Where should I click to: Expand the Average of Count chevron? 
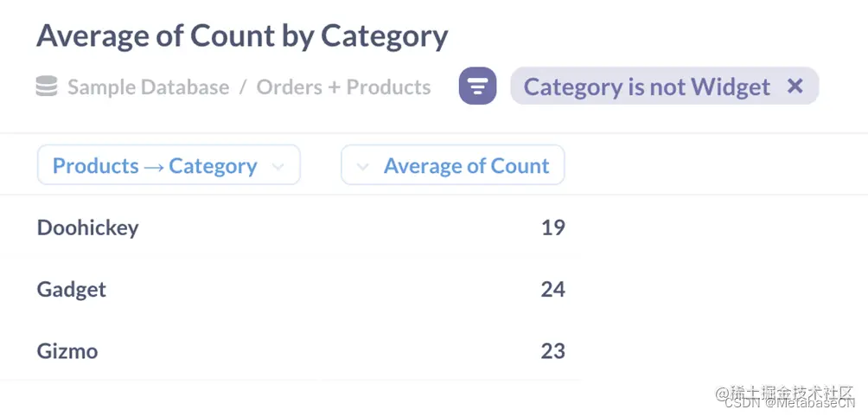tap(363, 166)
